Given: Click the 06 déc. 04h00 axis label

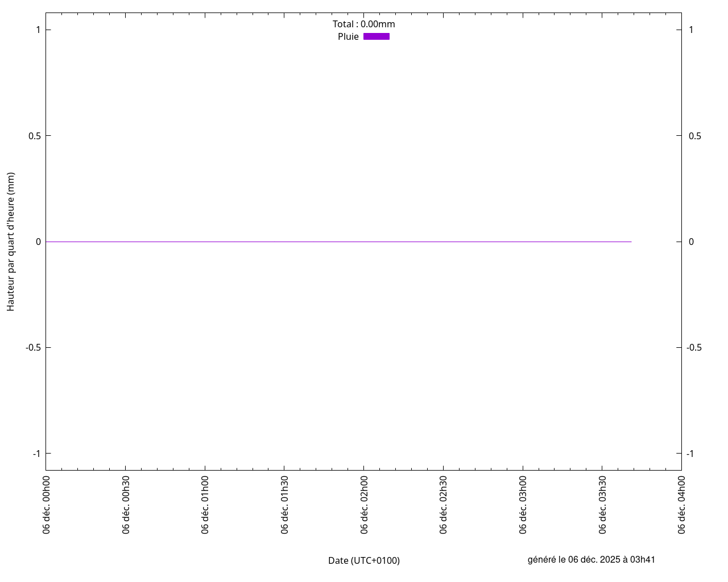Looking at the screenshot, I should pyautogui.click(x=681, y=505).
